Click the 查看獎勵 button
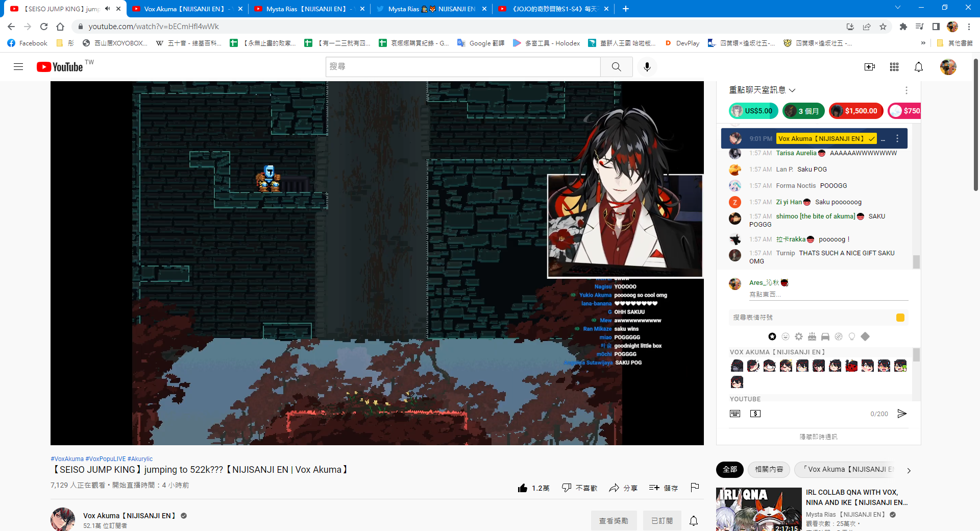 tap(614, 521)
